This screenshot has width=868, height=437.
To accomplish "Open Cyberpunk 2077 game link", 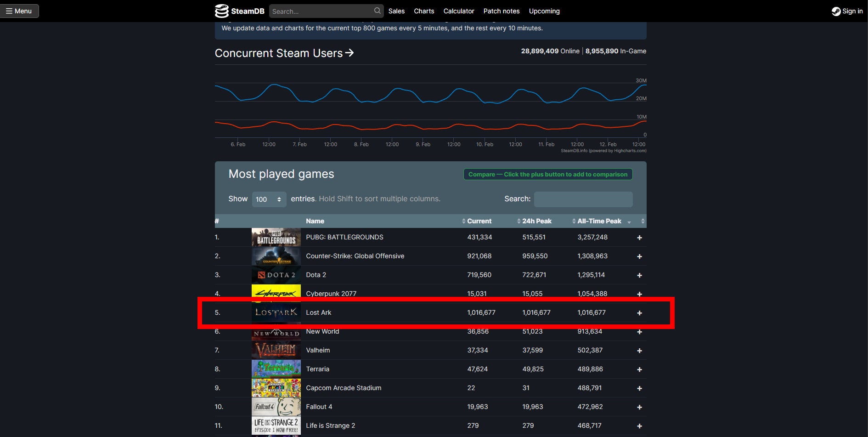I will pos(331,294).
